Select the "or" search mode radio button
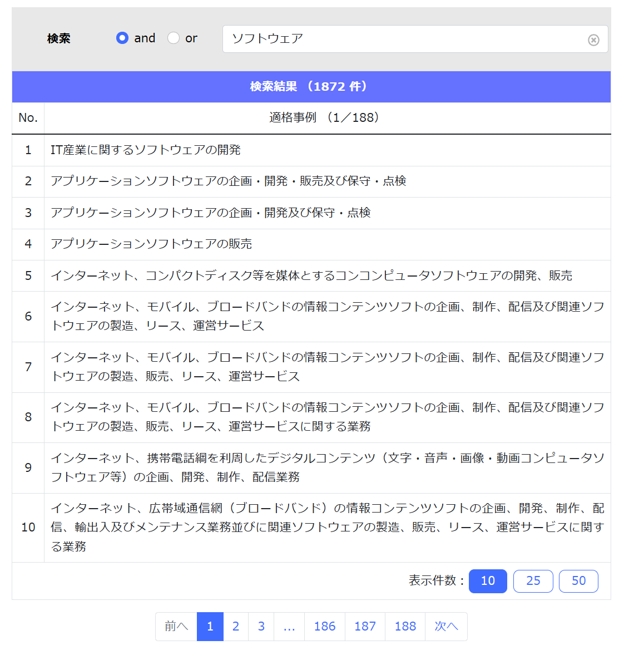The image size is (644, 650). point(173,38)
